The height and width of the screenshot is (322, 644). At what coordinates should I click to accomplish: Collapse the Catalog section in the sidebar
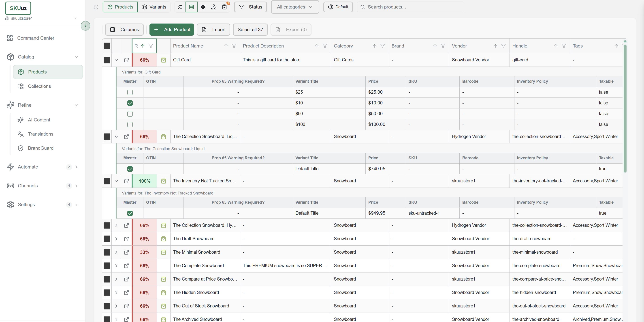[77, 57]
